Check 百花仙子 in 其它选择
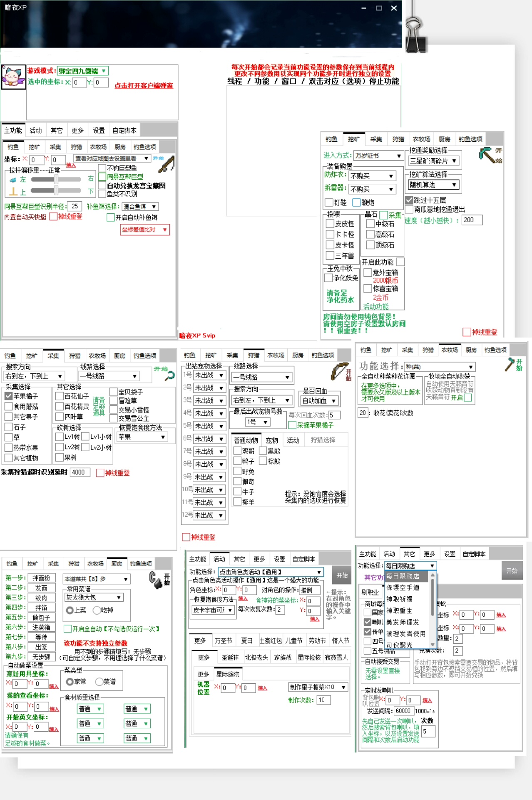532x800 pixels. tap(59, 396)
